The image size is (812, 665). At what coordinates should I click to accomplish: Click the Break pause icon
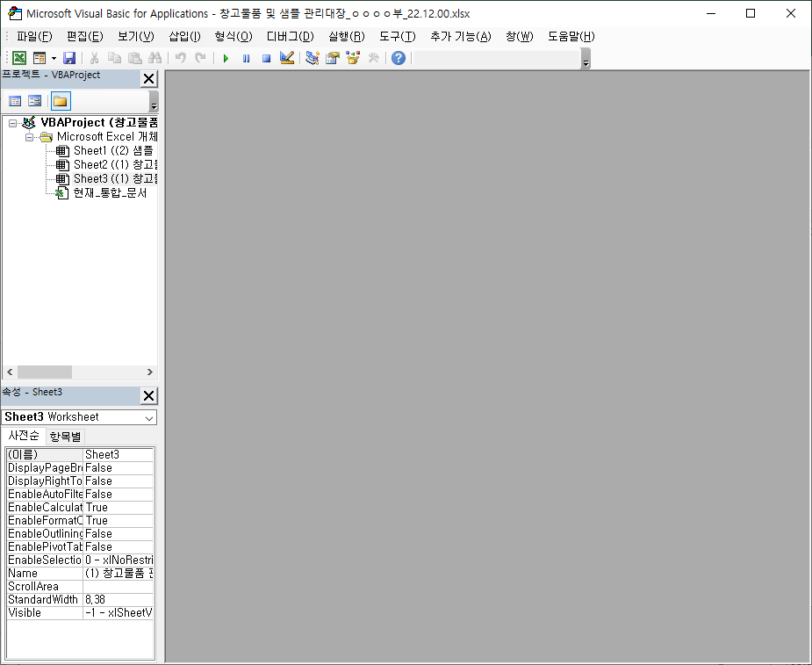tap(246, 58)
